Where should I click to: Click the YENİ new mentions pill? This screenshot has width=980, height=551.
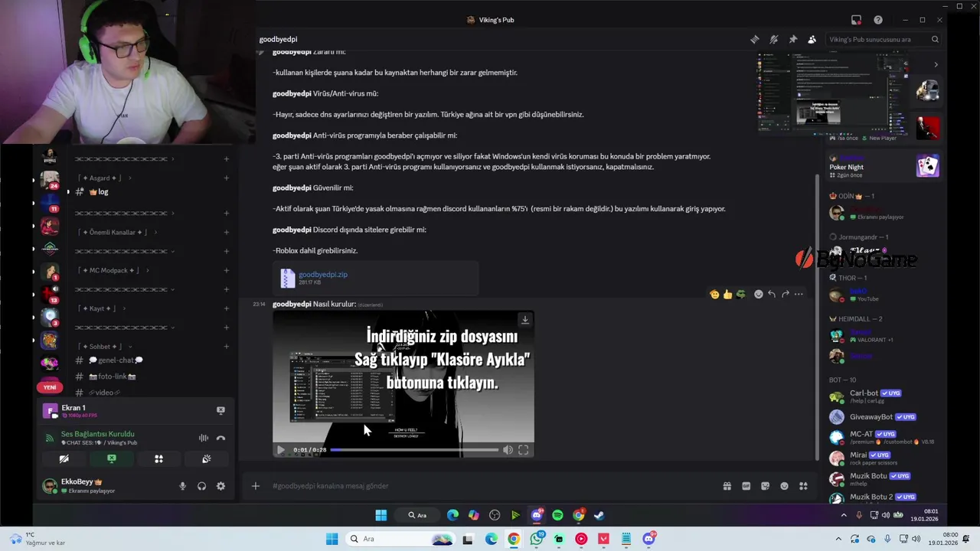[x=50, y=387]
